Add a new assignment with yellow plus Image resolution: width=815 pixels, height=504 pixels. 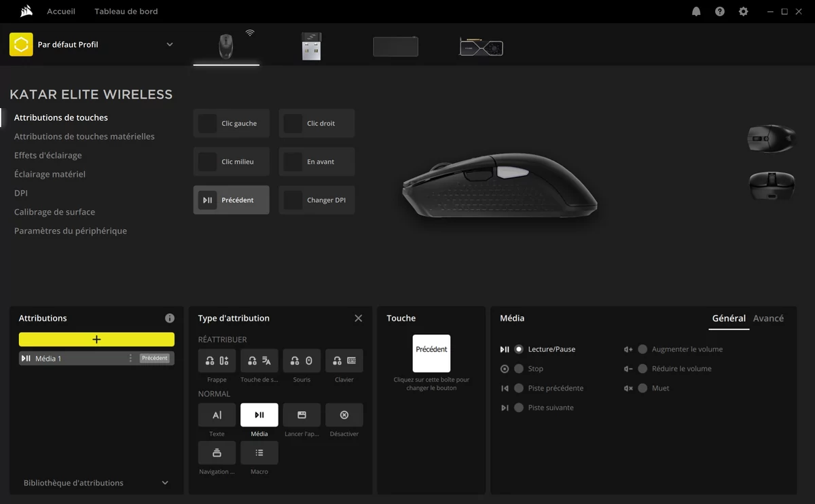[x=96, y=340]
